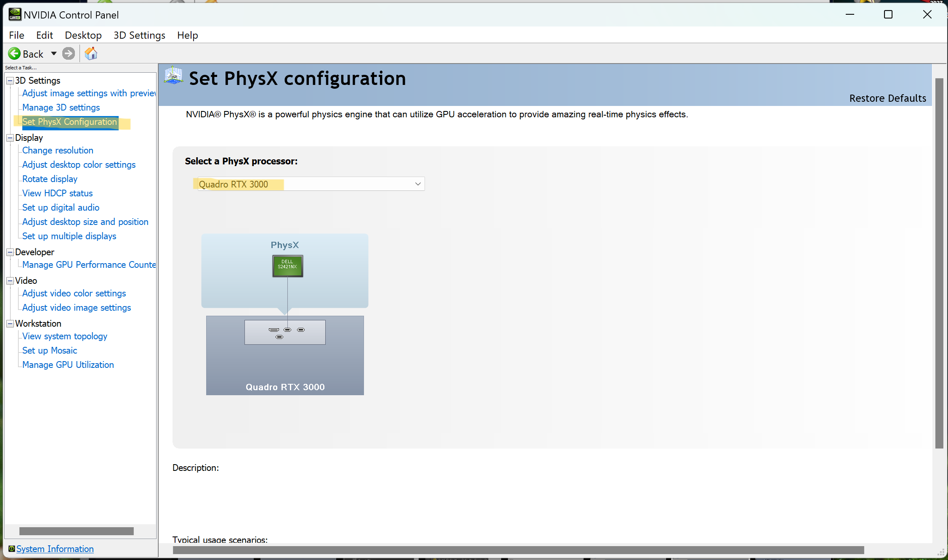Select Change resolution in the task tree

tap(58, 151)
